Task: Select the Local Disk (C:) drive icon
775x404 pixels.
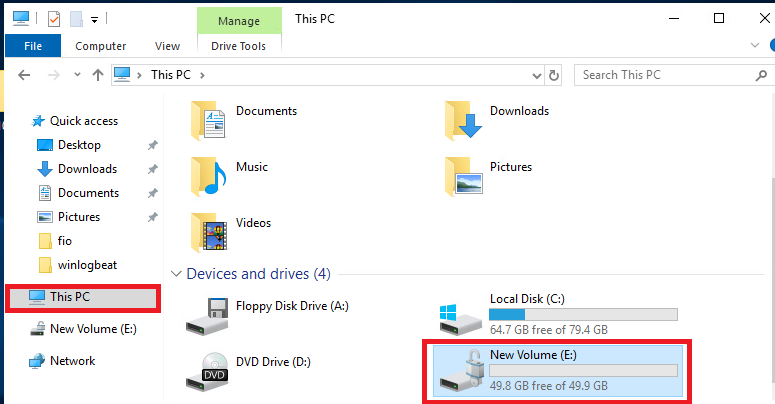Action: click(x=461, y=319)
